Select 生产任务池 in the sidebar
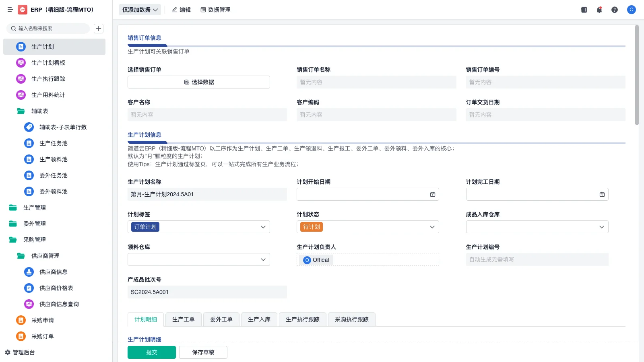644x362 pixels. [x=54, y=143]
